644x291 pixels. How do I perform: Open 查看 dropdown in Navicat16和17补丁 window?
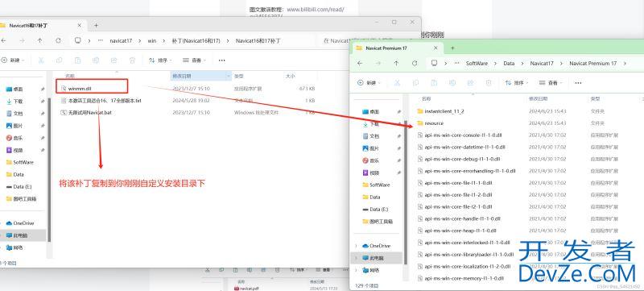(x=194, y=60)
